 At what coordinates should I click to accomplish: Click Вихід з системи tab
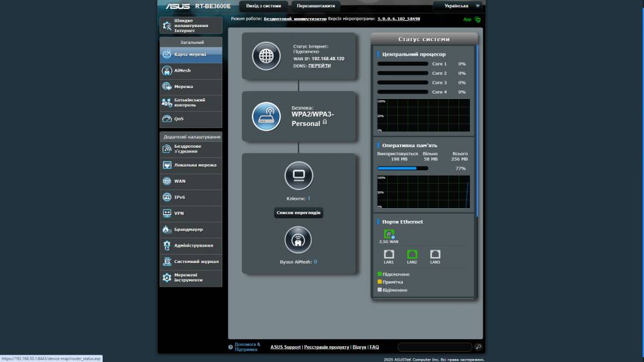coord(263,6)
